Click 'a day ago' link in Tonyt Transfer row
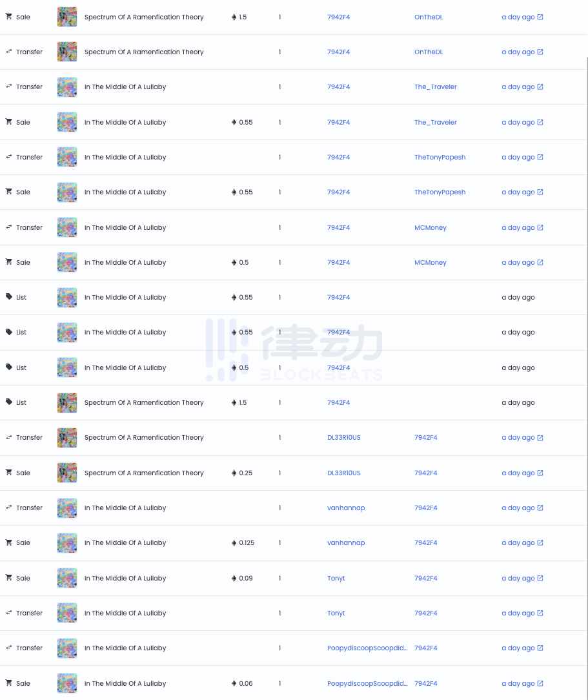Screen dimensions: 588x700 point(518,613)
